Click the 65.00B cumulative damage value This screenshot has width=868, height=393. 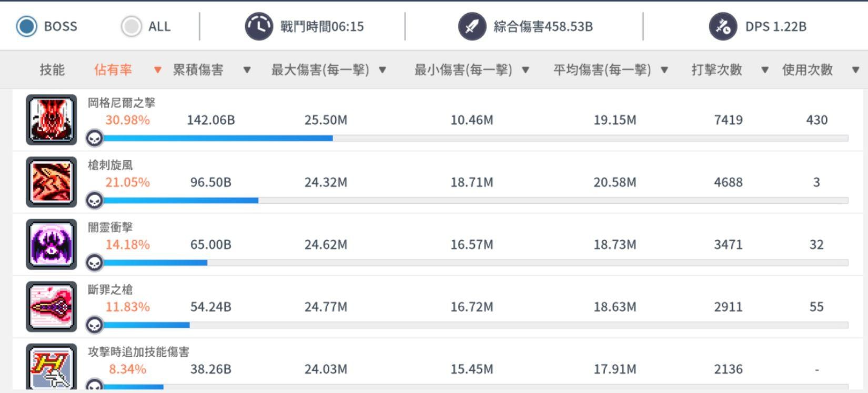coord(210,244)
